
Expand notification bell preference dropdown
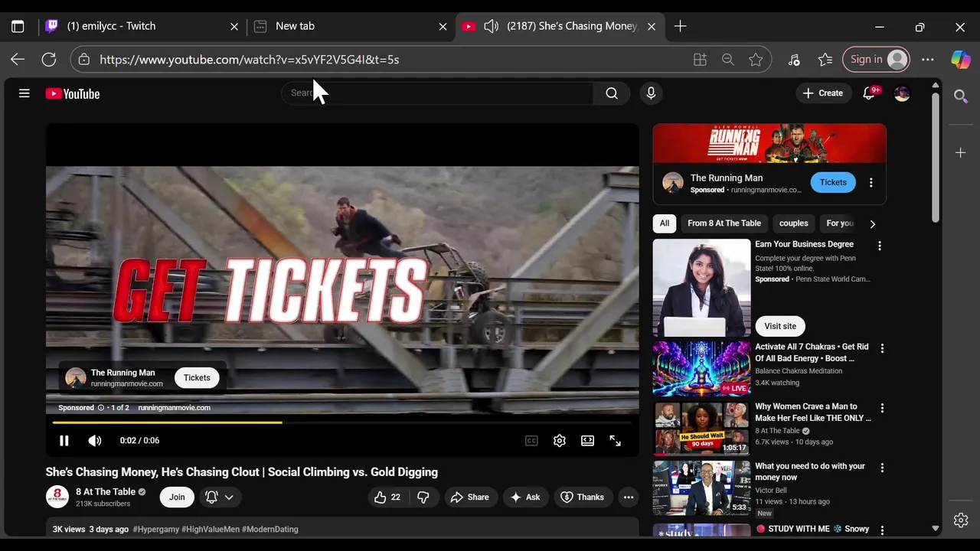click(220, 497)
